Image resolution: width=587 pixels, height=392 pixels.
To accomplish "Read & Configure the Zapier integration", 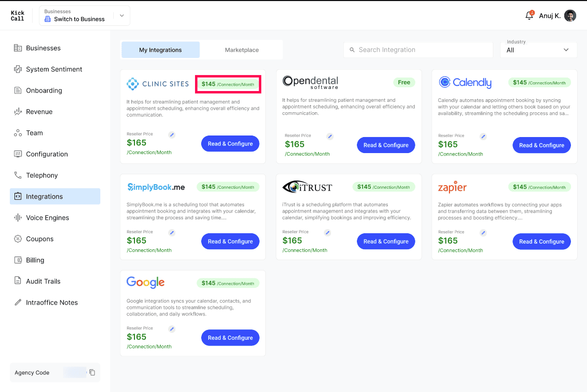I will 541,242.
